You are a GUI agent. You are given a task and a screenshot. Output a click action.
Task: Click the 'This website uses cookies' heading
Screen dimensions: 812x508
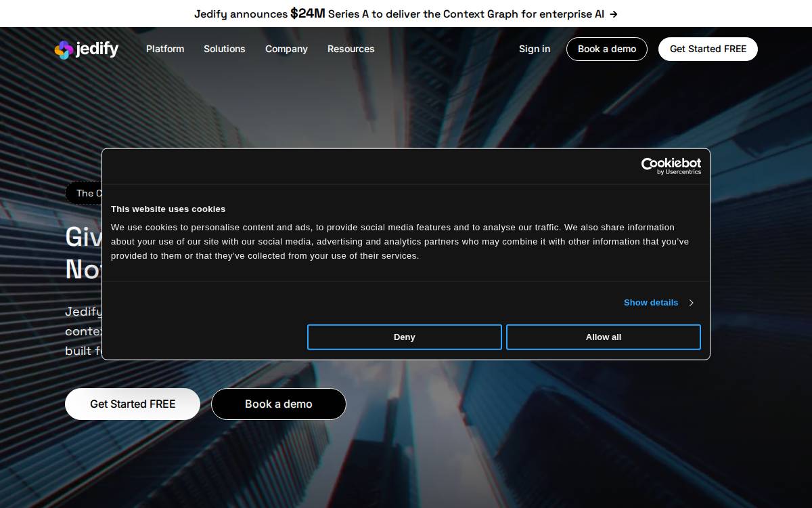(x=168, y=209)
